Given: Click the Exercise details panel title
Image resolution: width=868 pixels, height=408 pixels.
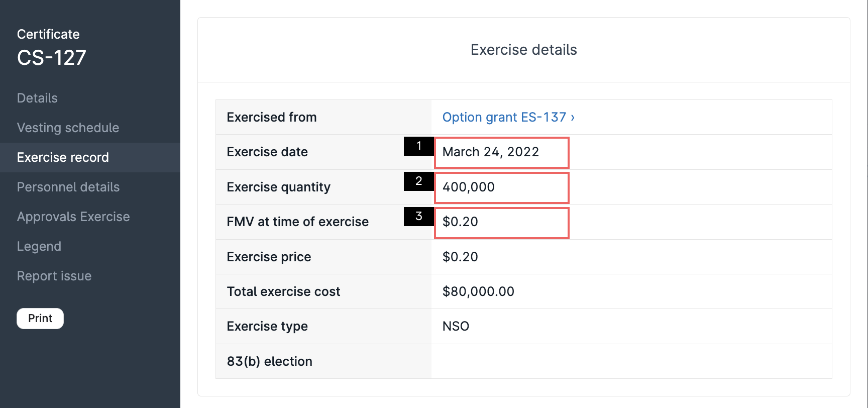Looking at the screenshot, I should point(523,50).
